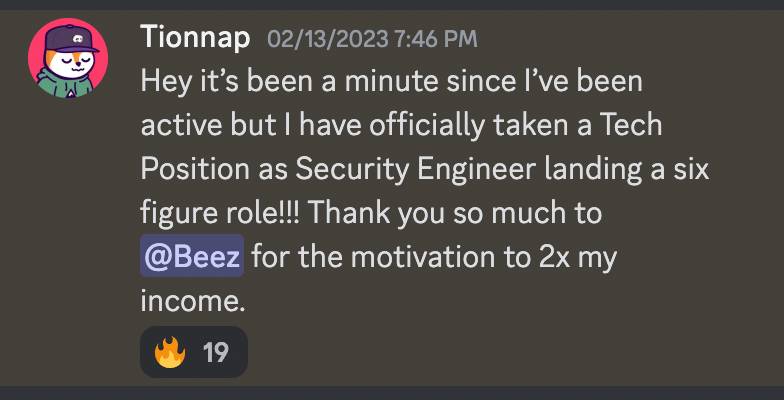Click the words "Thank you" in message

click(376, 214)
